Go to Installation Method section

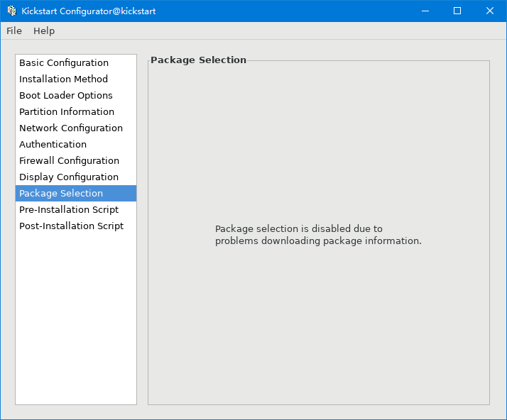click(x=76, y=79)
